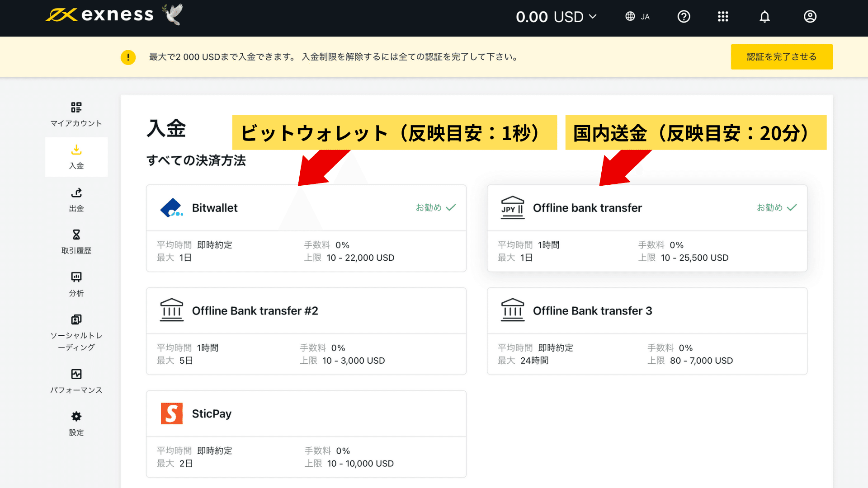Screen dimensions: 868x488
Task: Open the help question mark icon
Action: pyautogui.click(x=684, y=17)
